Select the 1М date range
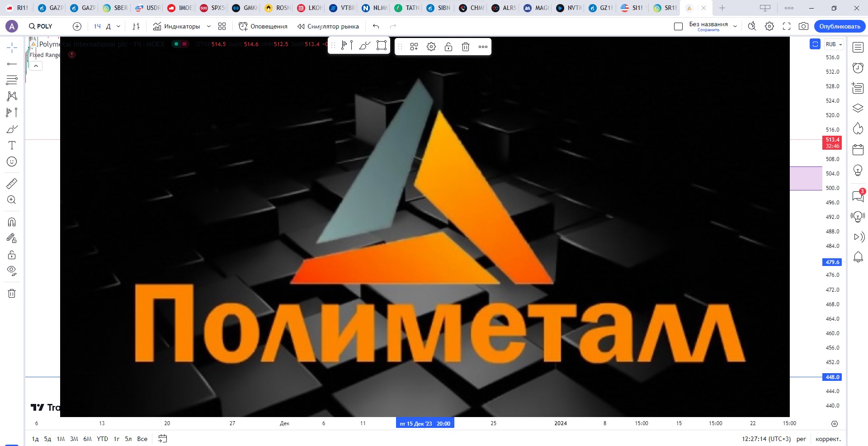 61,439
